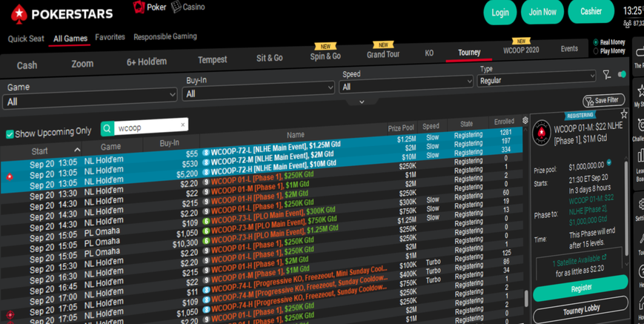This screenshot has width=644, height=324.
Task: Switch to the Spin & Go tab
Action: coord(325,56)
